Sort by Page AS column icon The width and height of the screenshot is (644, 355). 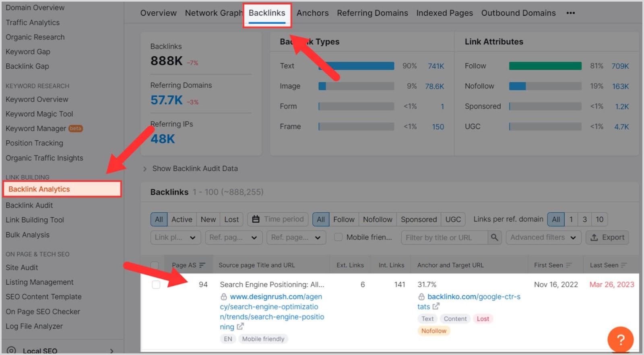coord(202,265)
